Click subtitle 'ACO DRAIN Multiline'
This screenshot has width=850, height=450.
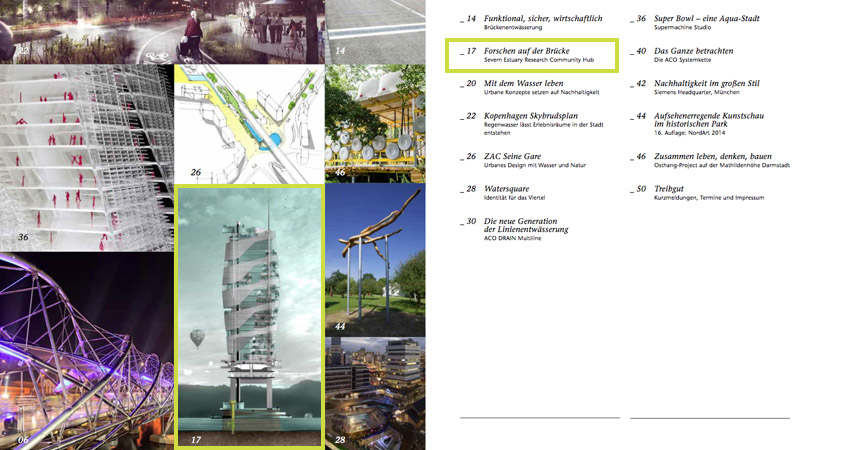coord(512,238)
